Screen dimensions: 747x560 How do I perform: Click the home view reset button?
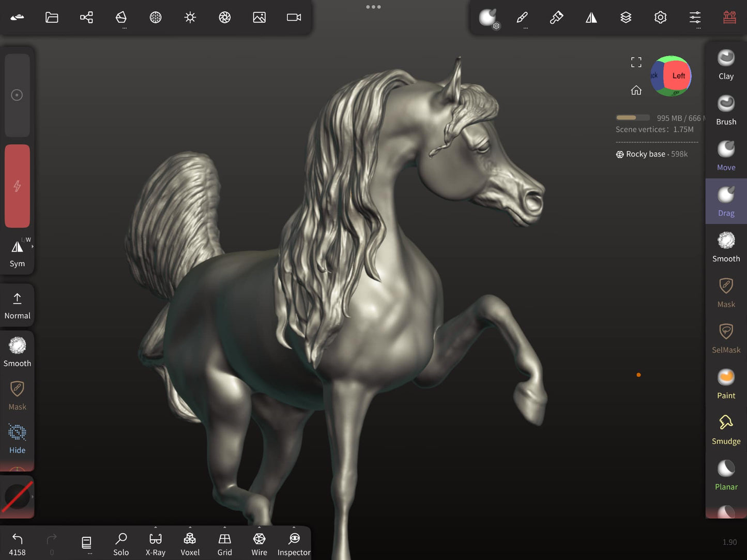pyautogui.click(x=636, y=90)
